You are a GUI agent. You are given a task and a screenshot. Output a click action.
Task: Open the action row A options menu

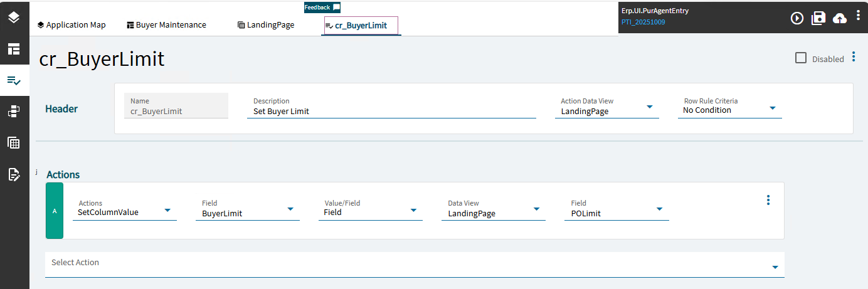pyautogui.click(x=768, y=200)
